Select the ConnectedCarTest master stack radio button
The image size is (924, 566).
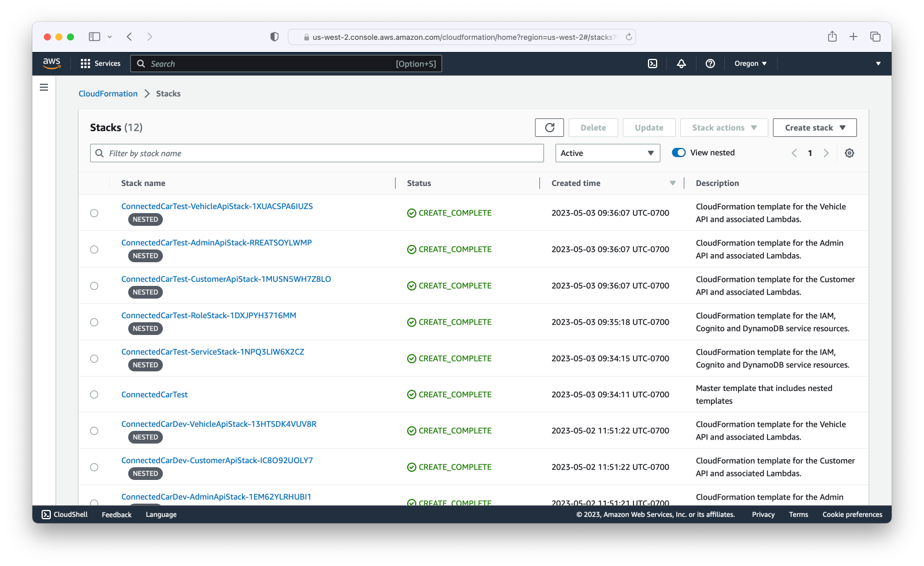click(x=94, y=394)
